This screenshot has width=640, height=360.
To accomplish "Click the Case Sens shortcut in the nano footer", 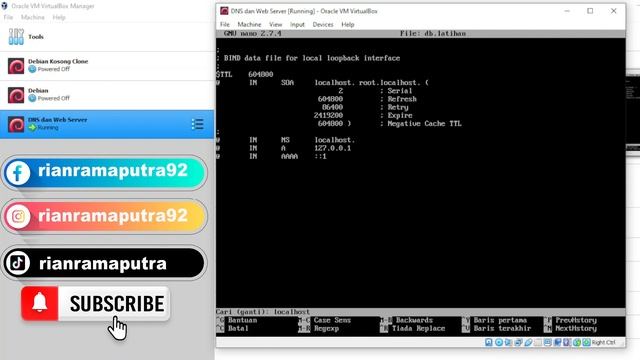I will point(325,320).
